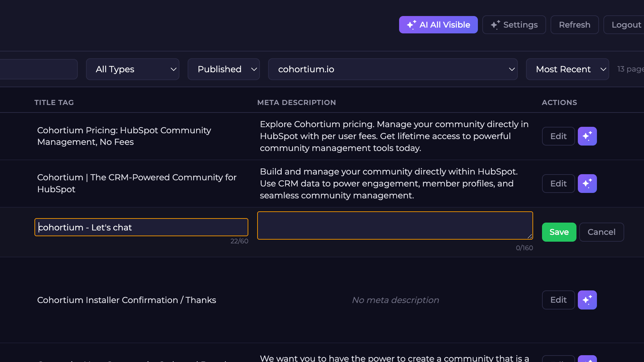
Task: Generate AI meta for Installer Confirmation row
Action: (x=587, y=300)
